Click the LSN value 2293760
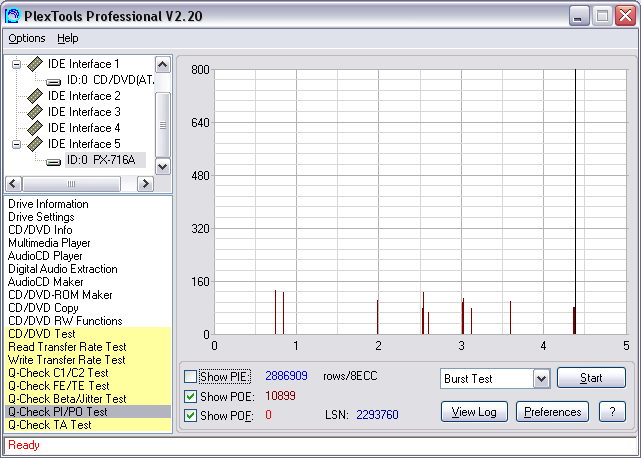The image size is (641, 458). click(377, 415)
